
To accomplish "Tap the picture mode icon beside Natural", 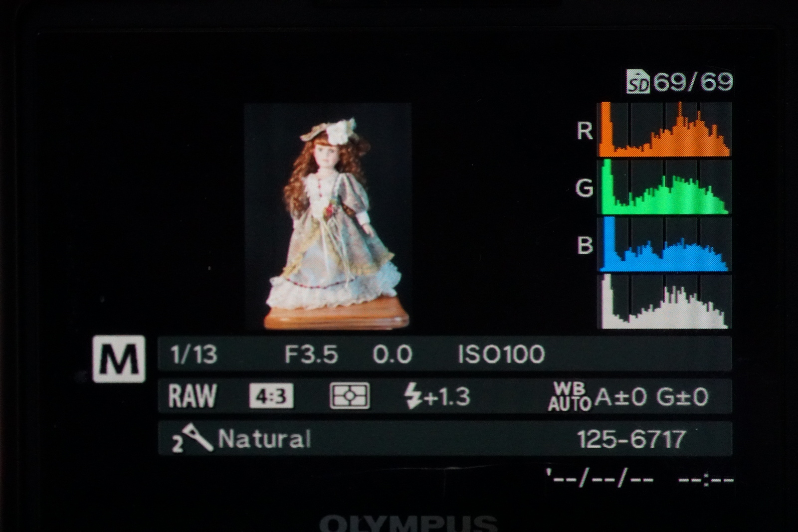I will tap(192, 438).
